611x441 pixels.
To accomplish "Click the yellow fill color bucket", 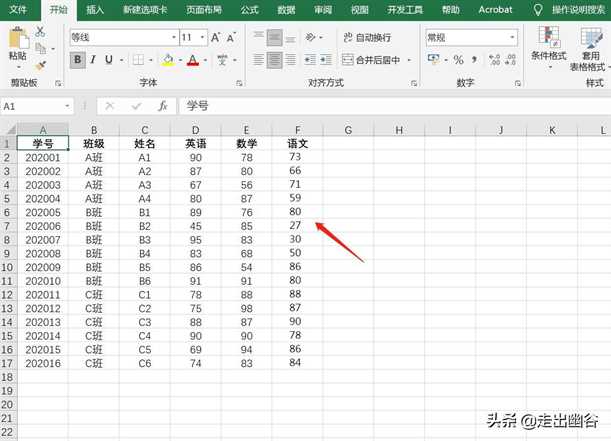I will pos(167,60).
